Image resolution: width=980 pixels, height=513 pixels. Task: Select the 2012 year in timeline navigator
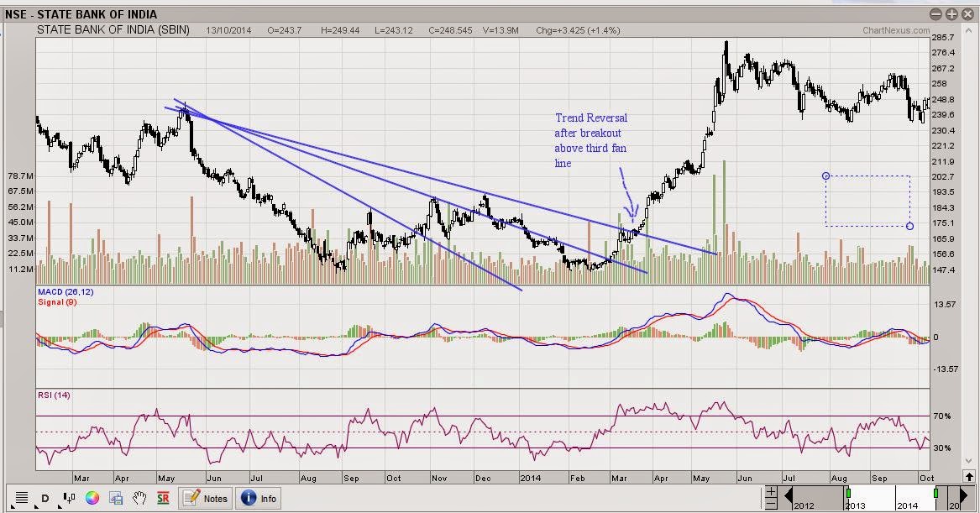(804, 505)
